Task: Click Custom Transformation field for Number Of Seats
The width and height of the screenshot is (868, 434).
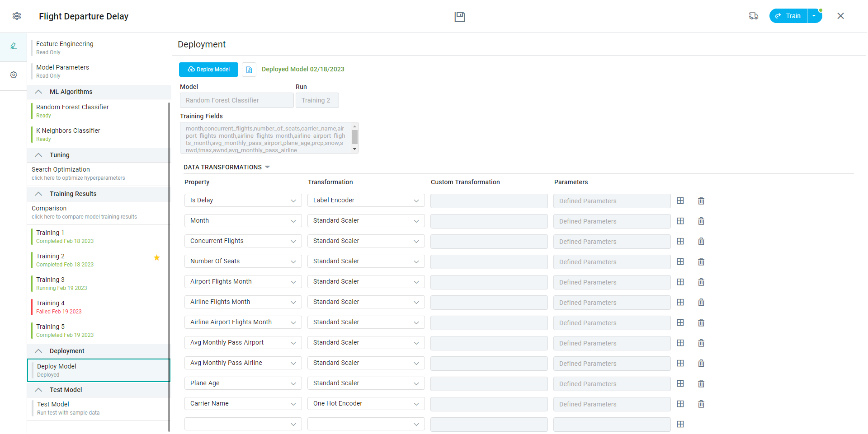Action: tap(489, 262)
